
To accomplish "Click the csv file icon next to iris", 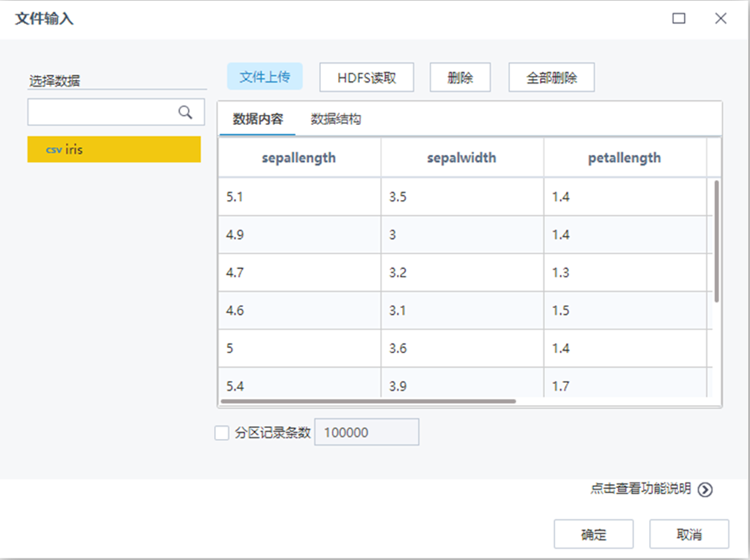I will point(52,150).
